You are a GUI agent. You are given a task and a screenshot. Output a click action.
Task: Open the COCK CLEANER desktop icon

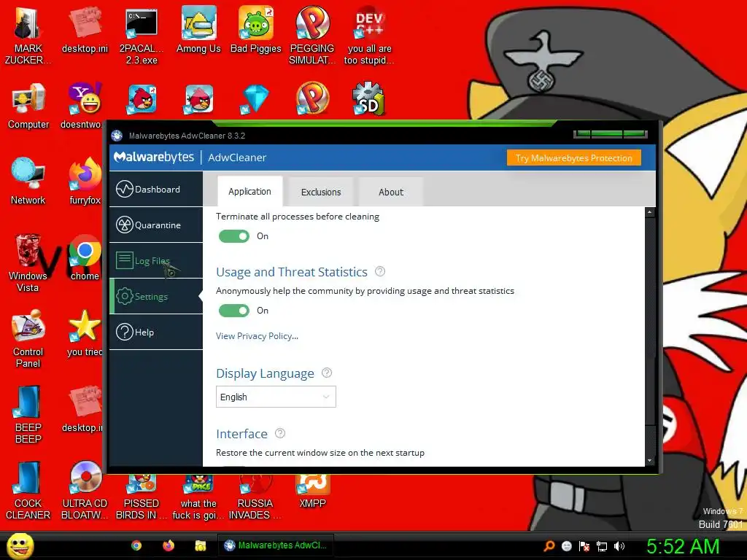tap(28, 491)
